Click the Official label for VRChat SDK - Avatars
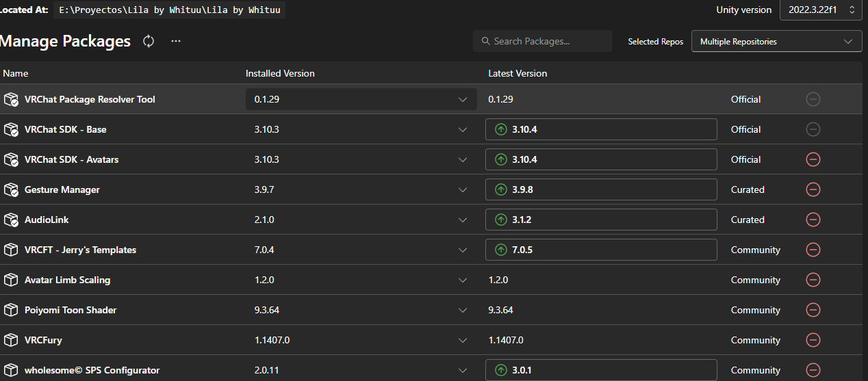 tap(745, 159)
